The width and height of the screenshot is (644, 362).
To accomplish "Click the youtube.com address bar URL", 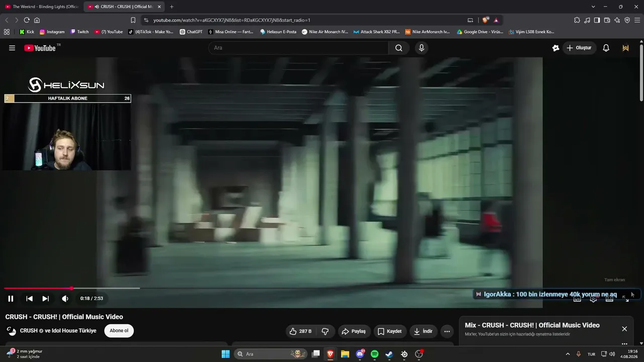I will point(231,20).
